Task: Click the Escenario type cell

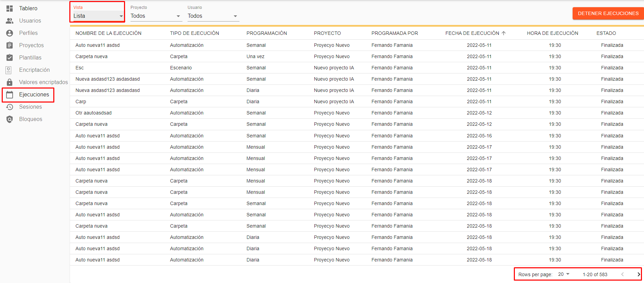Action: point(181,68)
